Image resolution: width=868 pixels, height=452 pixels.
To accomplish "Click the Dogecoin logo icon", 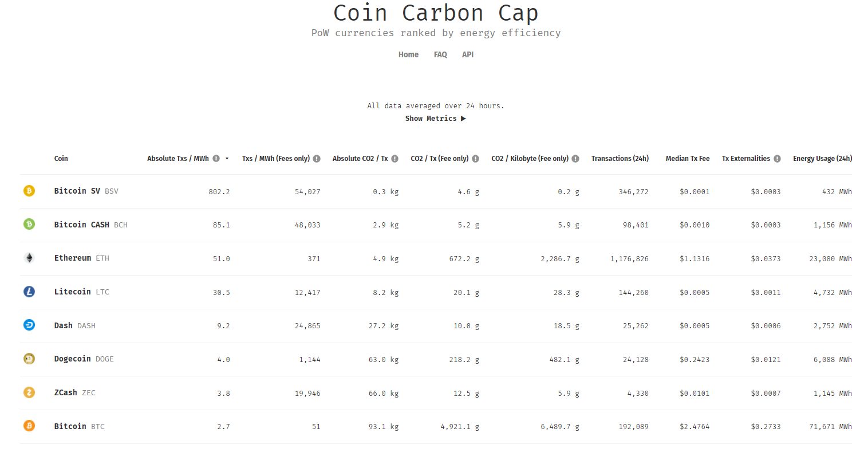I will coord(29,359).
